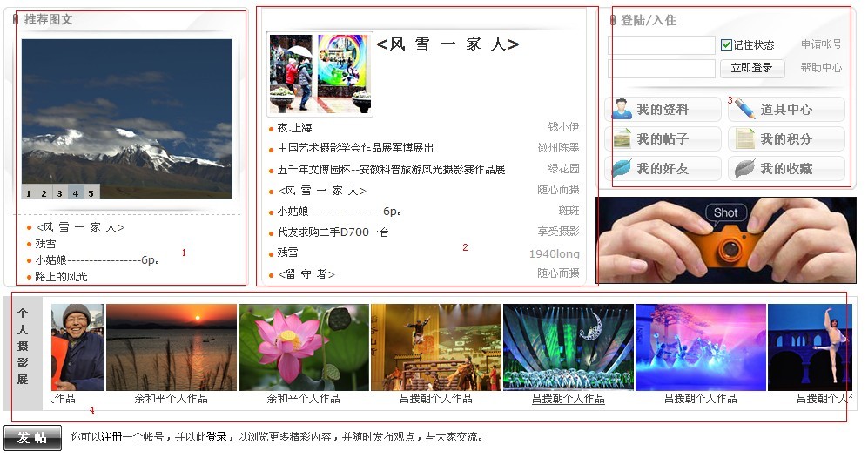This screenshot has width=868, height=458.
Task: Open 道具中心 pencil icon button
Action: (787, 109)
